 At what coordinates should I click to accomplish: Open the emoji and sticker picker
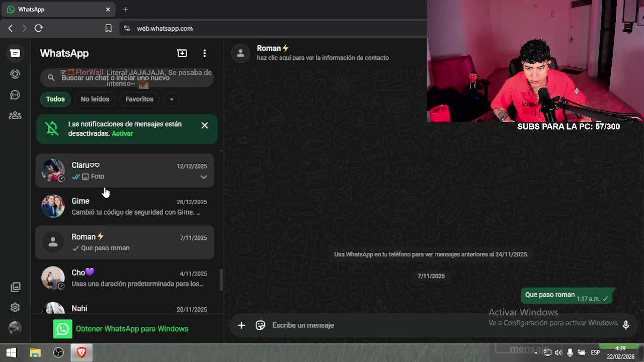(x=260, y=325)
